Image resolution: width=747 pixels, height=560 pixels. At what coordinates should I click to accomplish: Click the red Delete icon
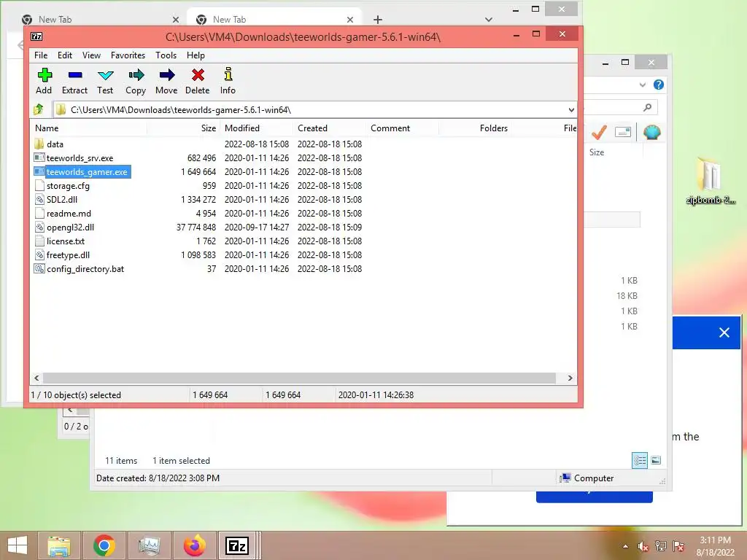coord(198,75)
